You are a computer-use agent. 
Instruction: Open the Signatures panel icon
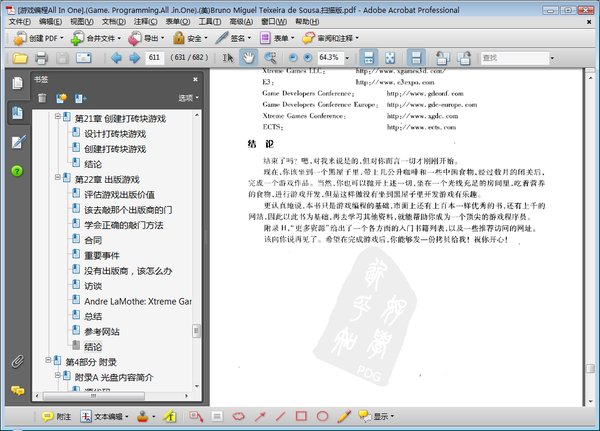click(18, 142)
